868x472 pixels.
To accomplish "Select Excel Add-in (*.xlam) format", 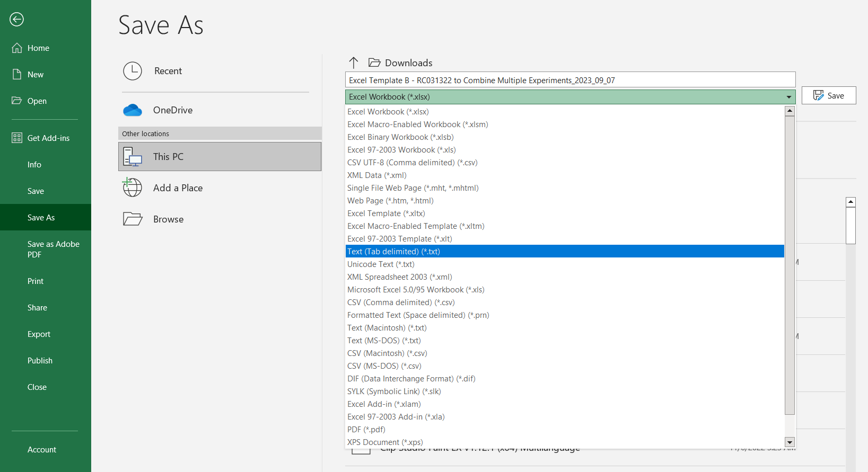I will (x=565, y=404).
